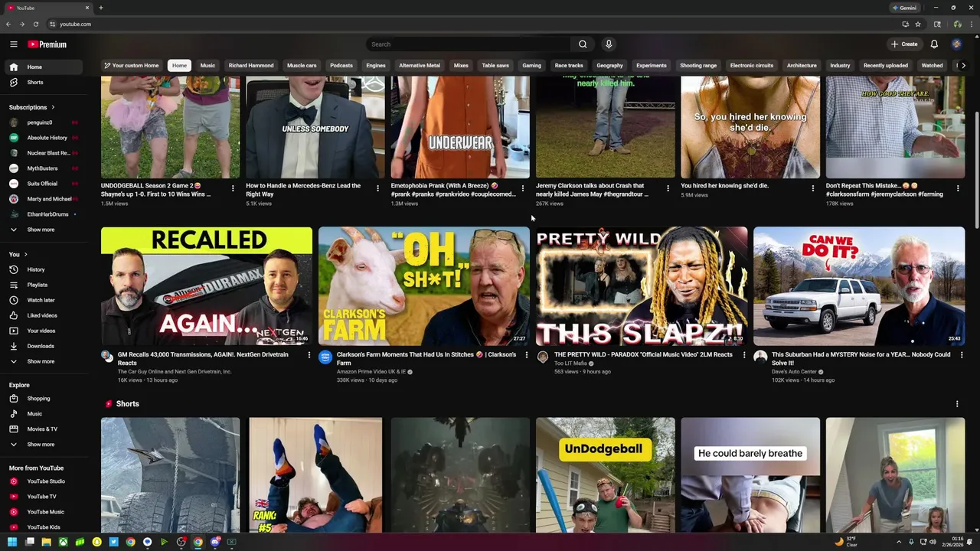The width and height of the screenshot is (980, 551).
Task: Bookmark this page with star icon
Action: [x=917, y=24]
